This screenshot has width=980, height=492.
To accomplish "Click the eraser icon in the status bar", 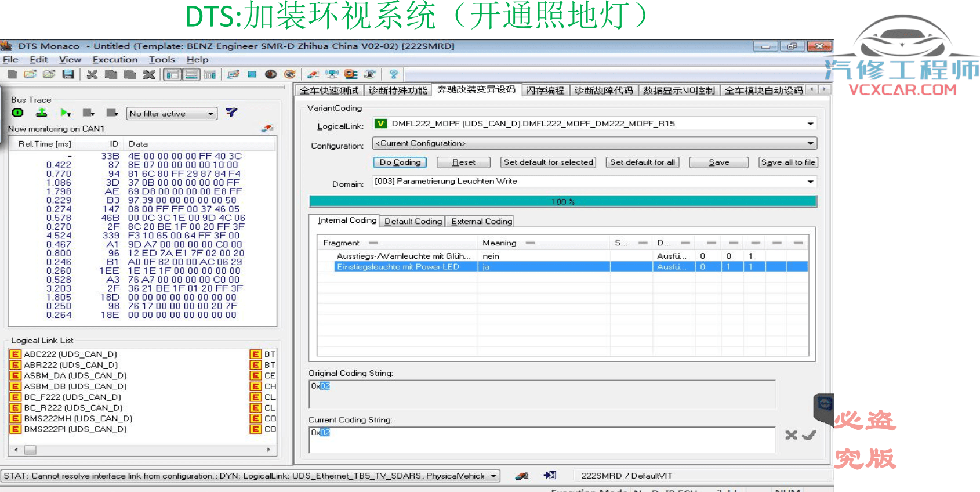I will pos(522,476).
